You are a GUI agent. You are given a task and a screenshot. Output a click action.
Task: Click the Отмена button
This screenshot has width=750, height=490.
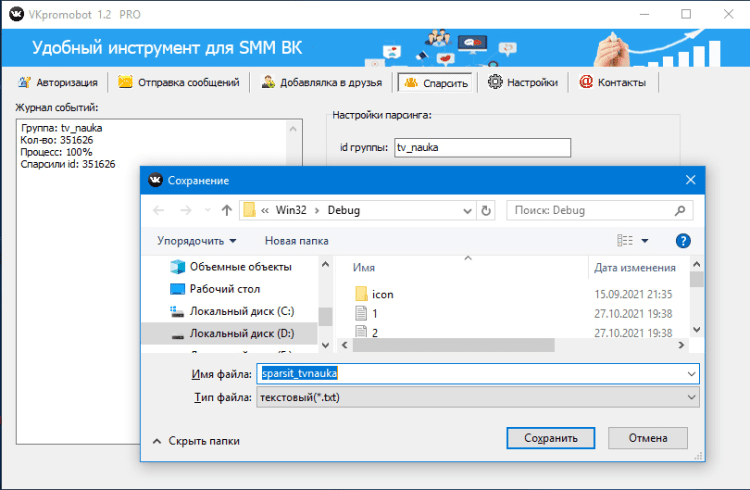(x=648, y=438)
